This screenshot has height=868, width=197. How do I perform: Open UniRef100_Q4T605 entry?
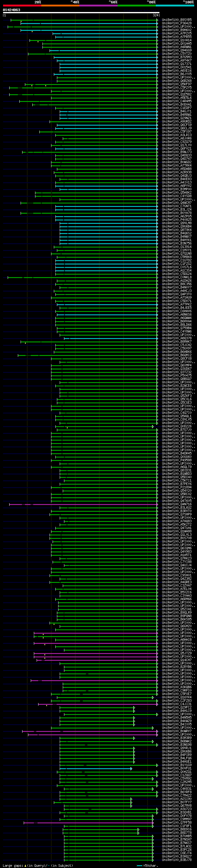177,501
